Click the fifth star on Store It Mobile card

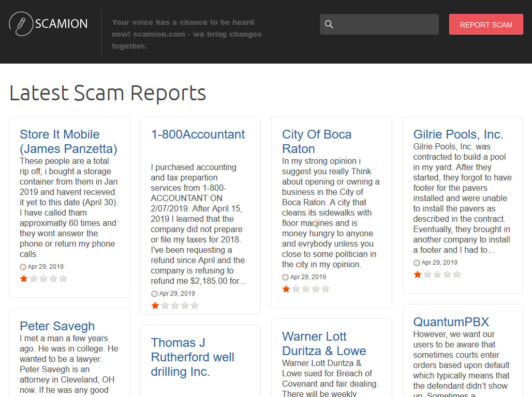63,279
